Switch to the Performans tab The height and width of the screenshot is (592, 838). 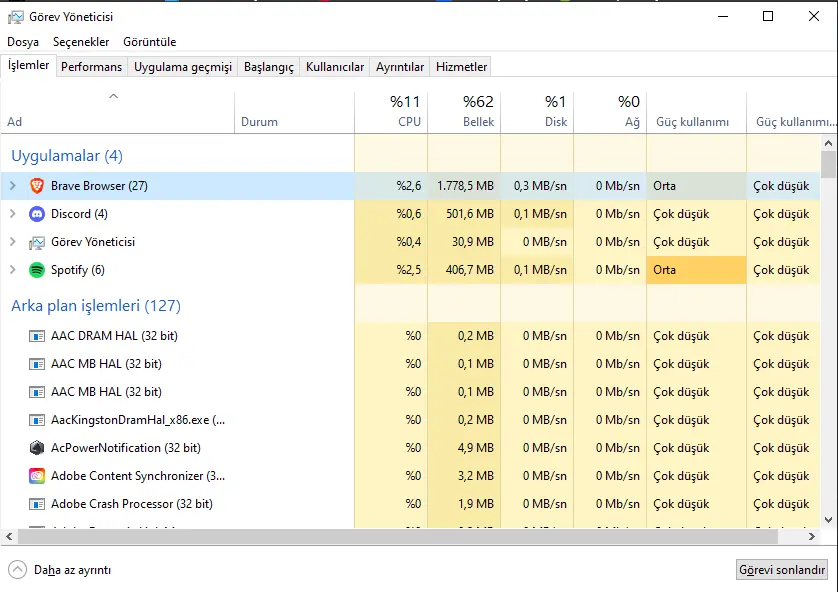point(91,67)
